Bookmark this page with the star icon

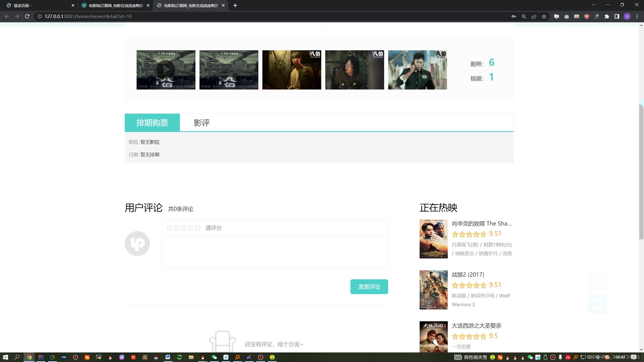[x=544, y=16]
